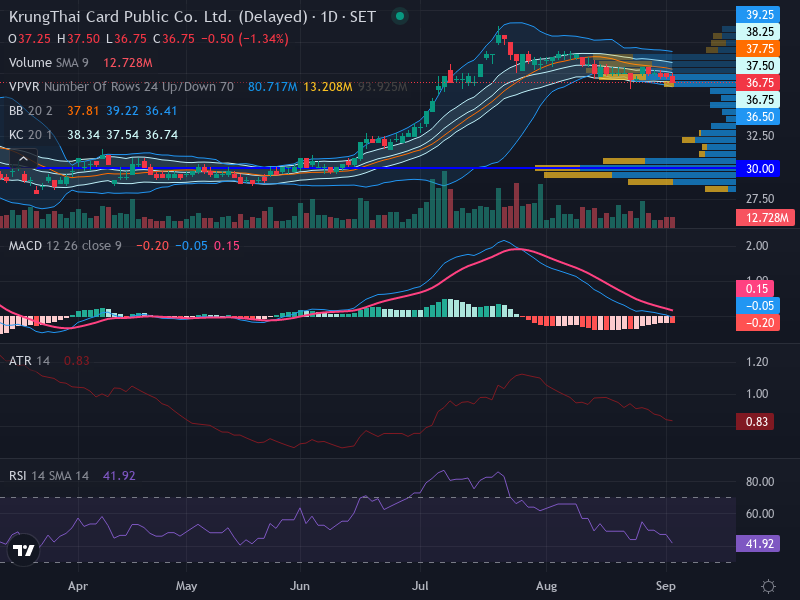Image resolution: width=800 pixels, height=600 pixels.
Task: Click the 0.15 MACD signal axis label
Action: click(755, 289)
